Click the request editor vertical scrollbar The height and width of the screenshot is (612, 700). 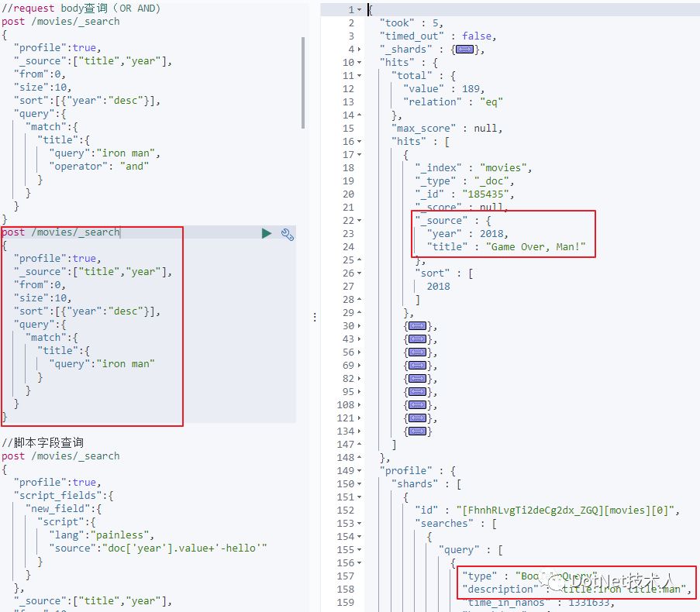pyautogui.click(x=302, y=81)
